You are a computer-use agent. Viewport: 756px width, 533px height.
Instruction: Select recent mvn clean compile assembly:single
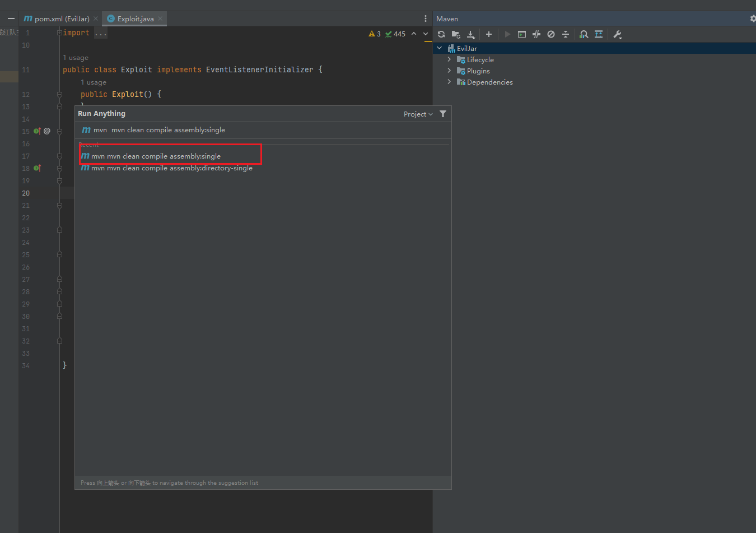click(156, 156)
